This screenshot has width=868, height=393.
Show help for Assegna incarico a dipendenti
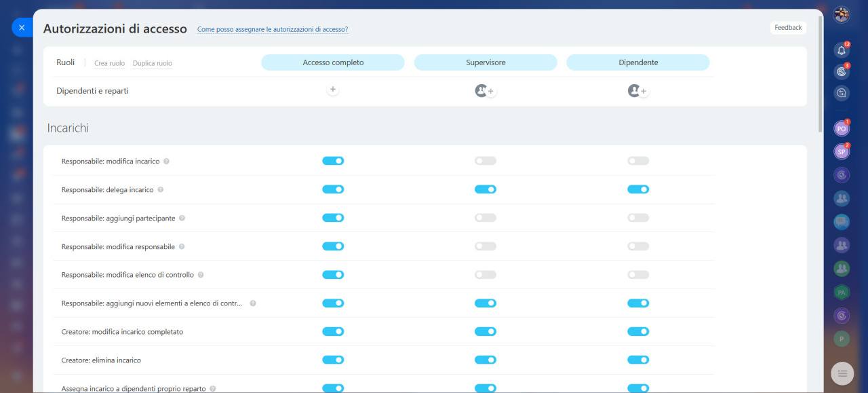213,389
